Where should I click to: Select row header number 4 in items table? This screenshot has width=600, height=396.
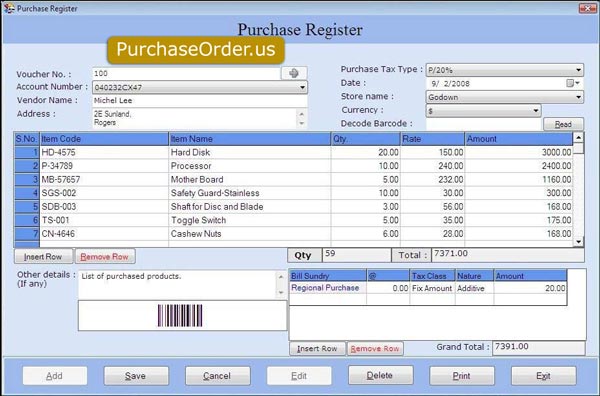pos(27,193)
